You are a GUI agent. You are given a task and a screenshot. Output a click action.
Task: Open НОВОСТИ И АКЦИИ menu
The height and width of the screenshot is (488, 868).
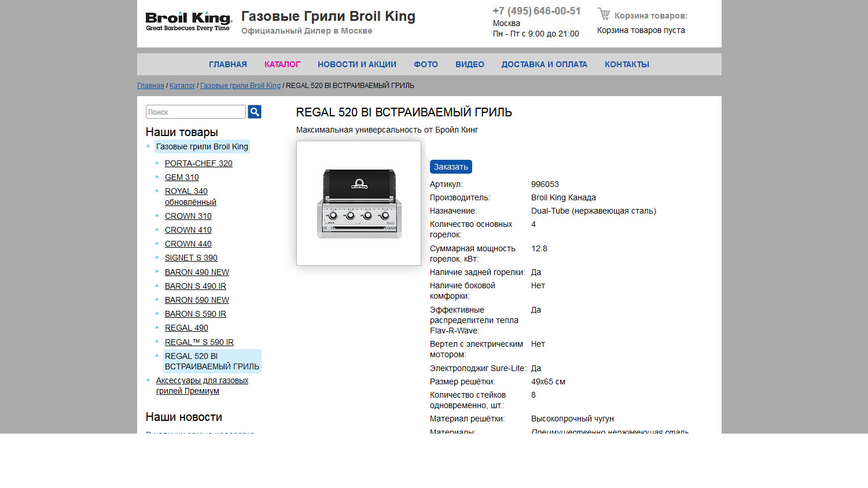pyautogui.click(x=357, y=64)
